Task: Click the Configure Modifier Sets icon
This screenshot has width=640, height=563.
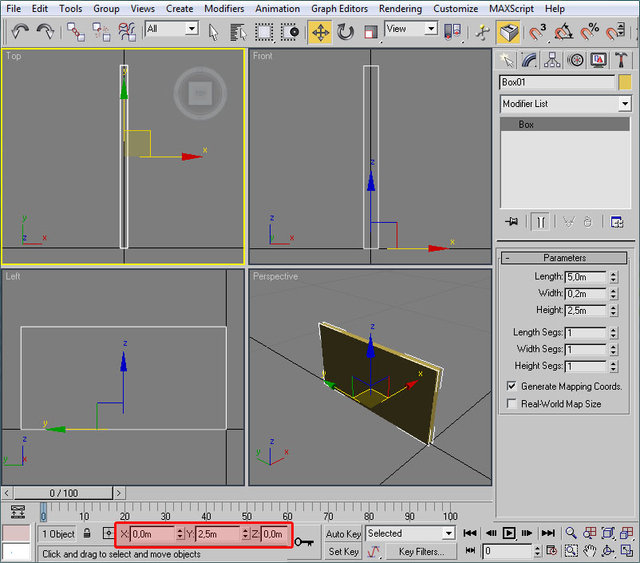Action: (617, 221)
